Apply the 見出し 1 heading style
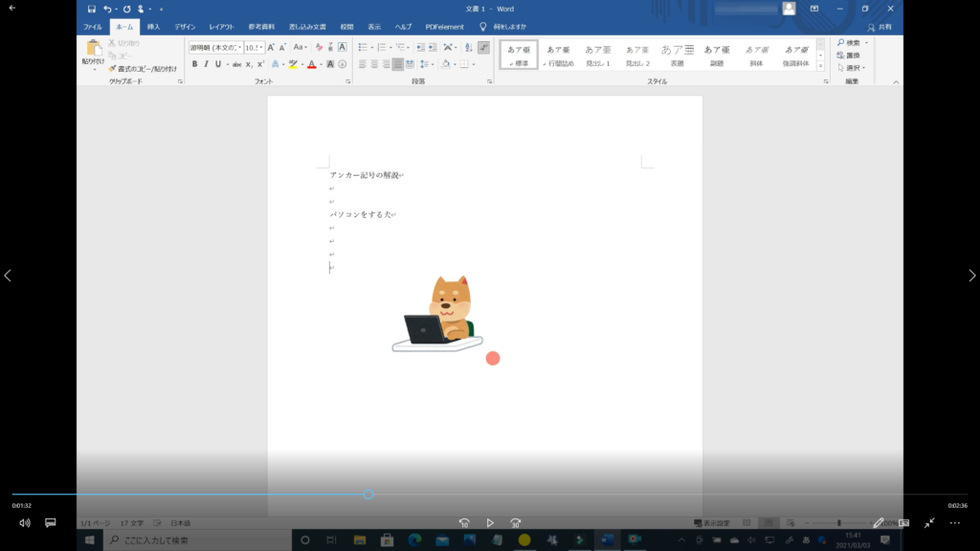 click(597, 55)
